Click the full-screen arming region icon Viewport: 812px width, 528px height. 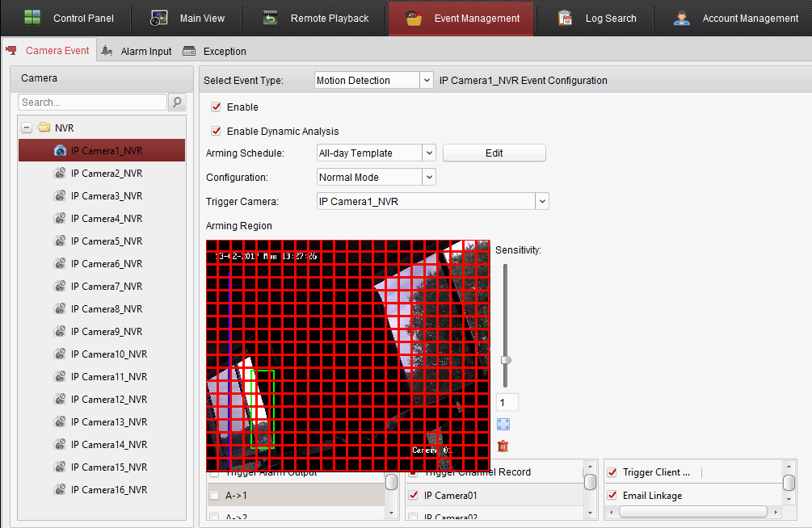tap(503, 424)
